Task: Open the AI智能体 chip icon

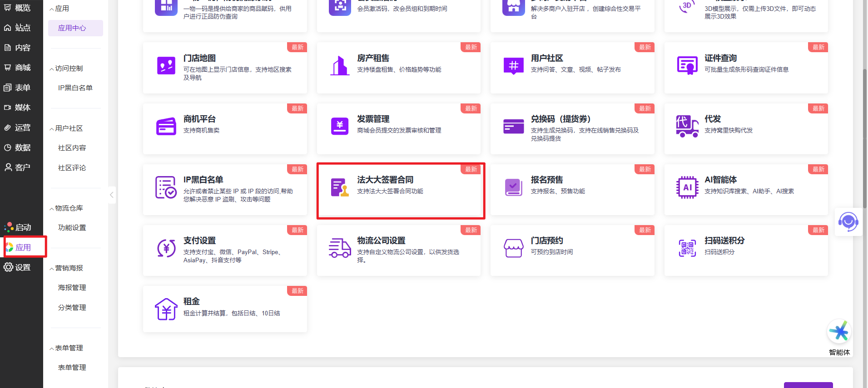Action: (x=687, y=187)
